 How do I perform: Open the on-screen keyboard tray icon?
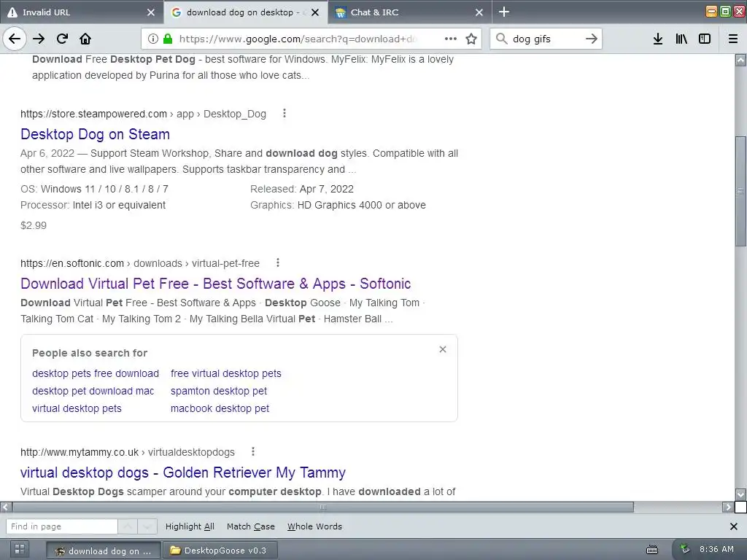[x=652, y=550]
